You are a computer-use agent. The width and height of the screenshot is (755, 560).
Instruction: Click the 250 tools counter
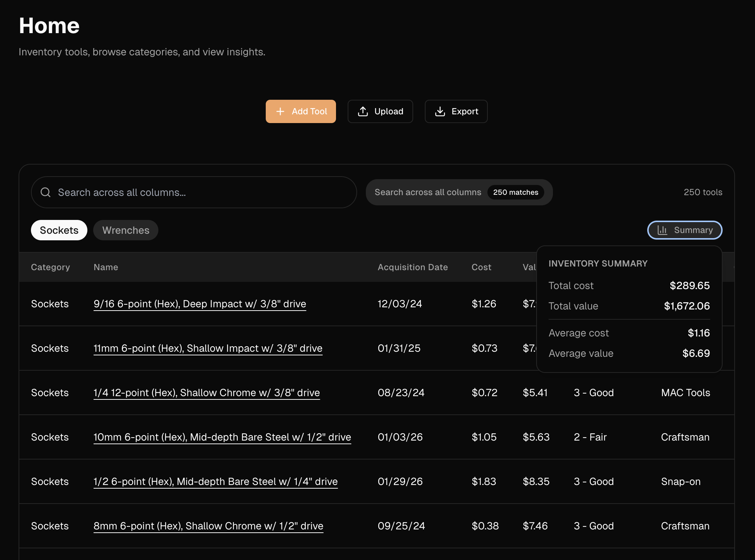click(703, 192)
